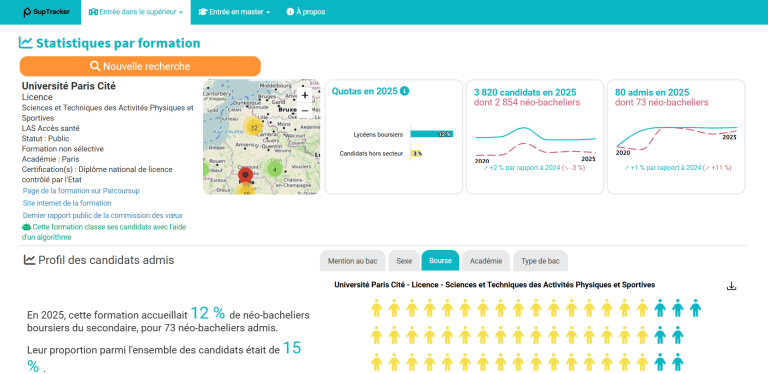Screen dimensions: 768x374
Task: Click the dont 2 854 néo-bacheliers text
Action: point(527,103)
